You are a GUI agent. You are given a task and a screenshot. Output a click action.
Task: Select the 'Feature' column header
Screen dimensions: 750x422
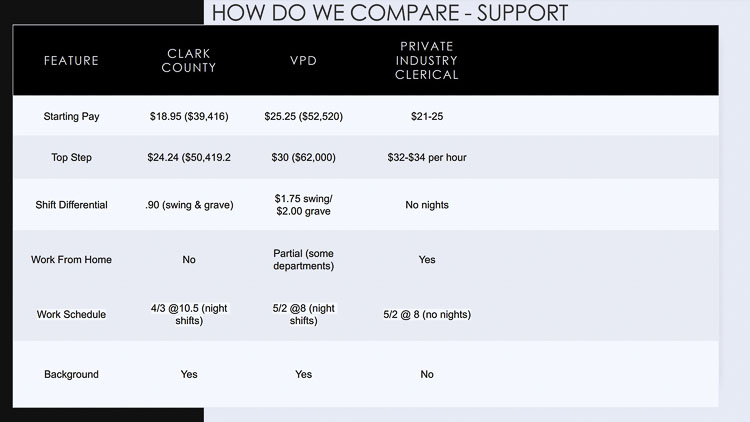(71, 61)
